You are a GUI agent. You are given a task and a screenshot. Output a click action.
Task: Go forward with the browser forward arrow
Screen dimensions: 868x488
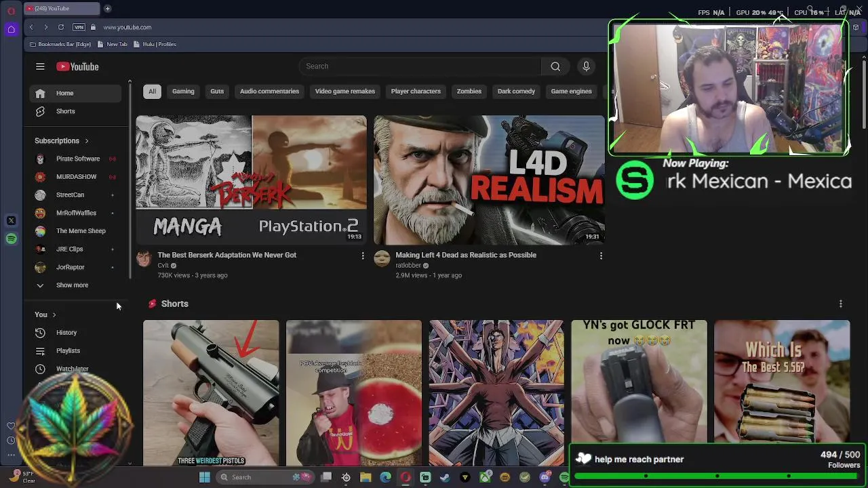(x=45, y=27)
